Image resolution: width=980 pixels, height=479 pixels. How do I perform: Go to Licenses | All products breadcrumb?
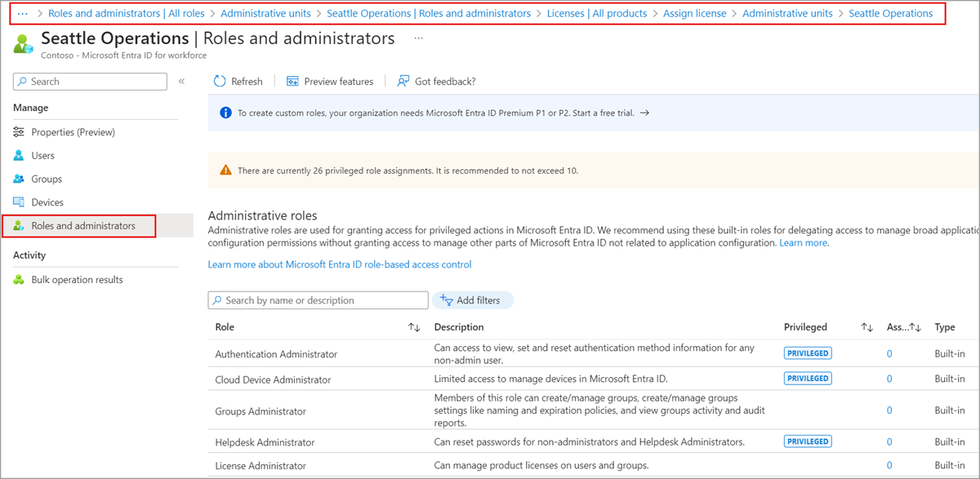pyautogui.click(x=597, y=13)
